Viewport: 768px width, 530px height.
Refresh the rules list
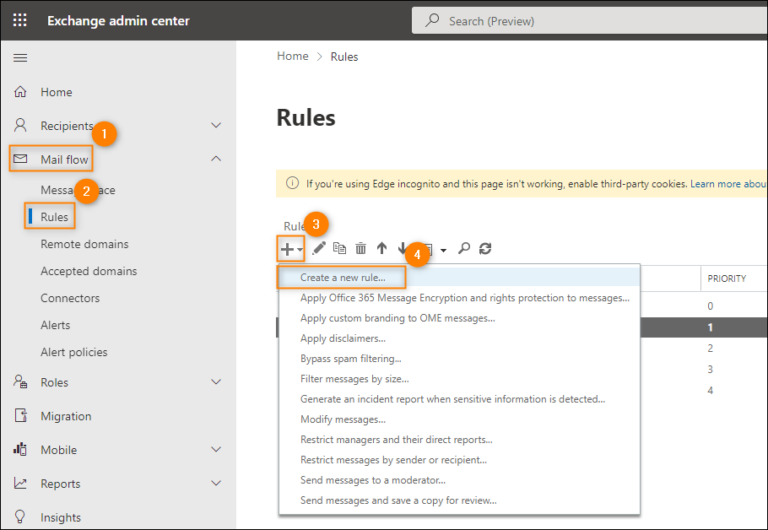pos(485,248)
